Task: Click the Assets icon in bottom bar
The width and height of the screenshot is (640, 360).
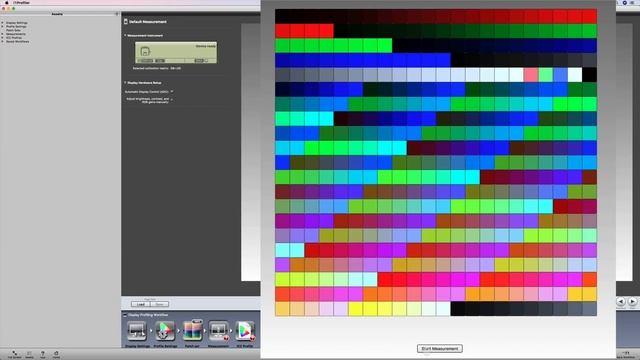Action: tap(29, 353)
